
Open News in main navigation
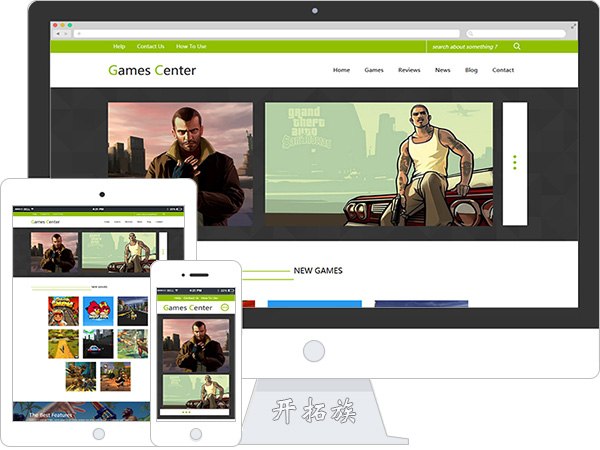pos(442,70)
